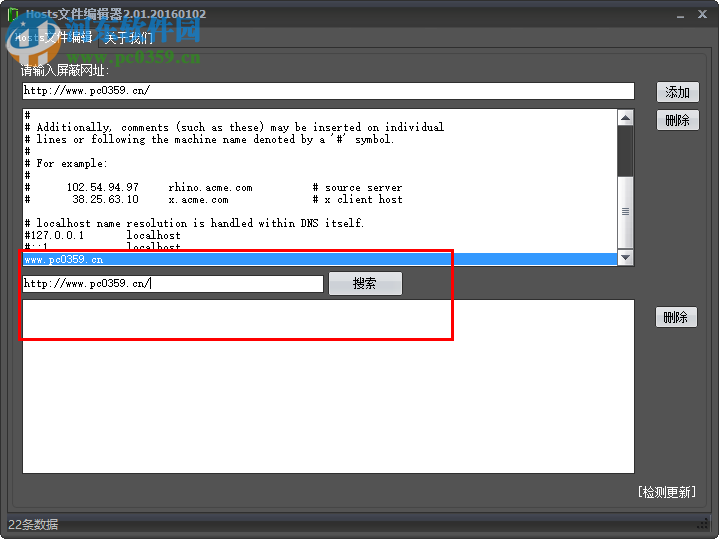This screenshot has width=719, height=539.
Task: Minimize the Hosts editor window
Action: coord(680,15)
